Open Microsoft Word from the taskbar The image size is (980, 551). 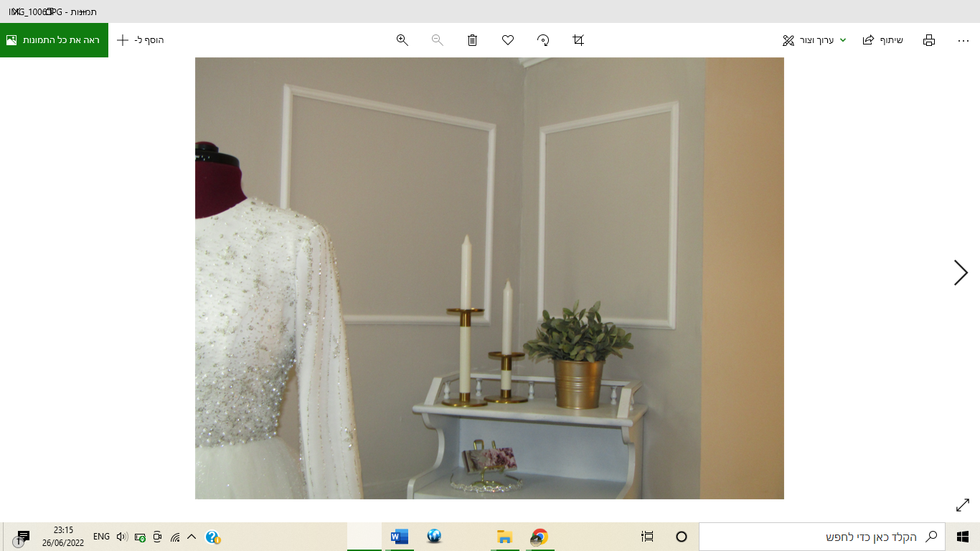pos(399,537)
